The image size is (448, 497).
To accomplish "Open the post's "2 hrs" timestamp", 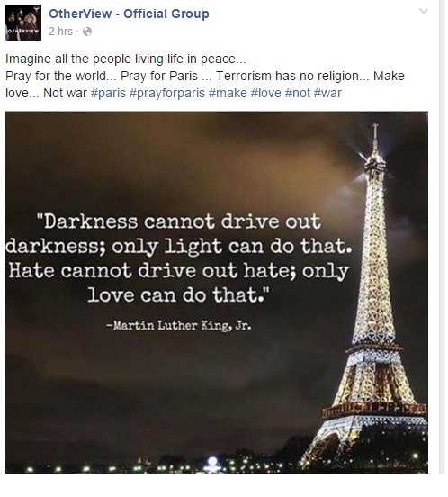I will point(60,32).
